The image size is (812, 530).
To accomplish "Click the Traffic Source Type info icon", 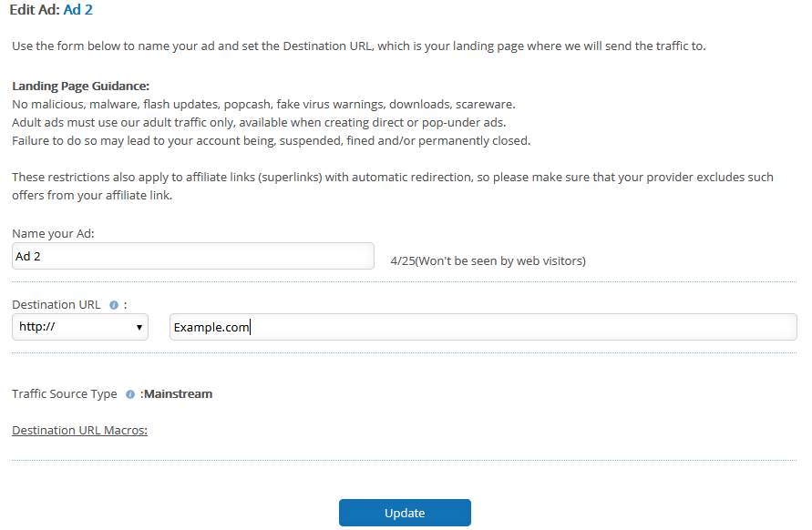I will coord(130,394).
